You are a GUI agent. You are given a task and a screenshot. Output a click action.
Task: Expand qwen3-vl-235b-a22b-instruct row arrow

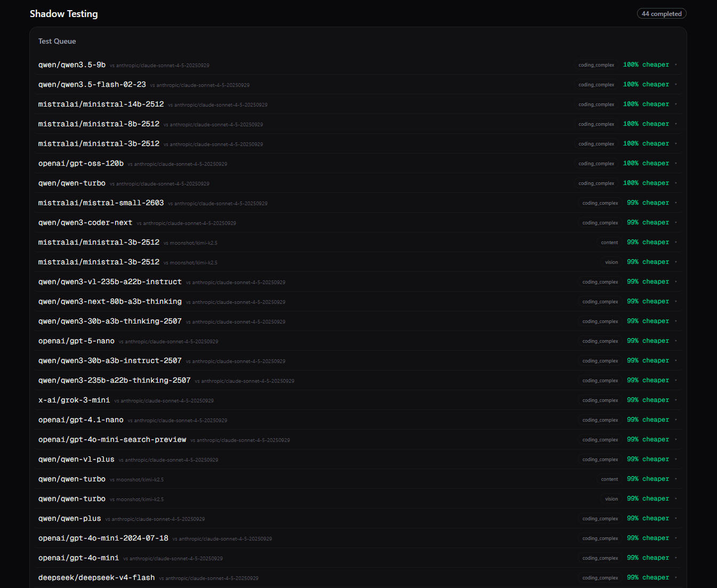coord(676,282)
